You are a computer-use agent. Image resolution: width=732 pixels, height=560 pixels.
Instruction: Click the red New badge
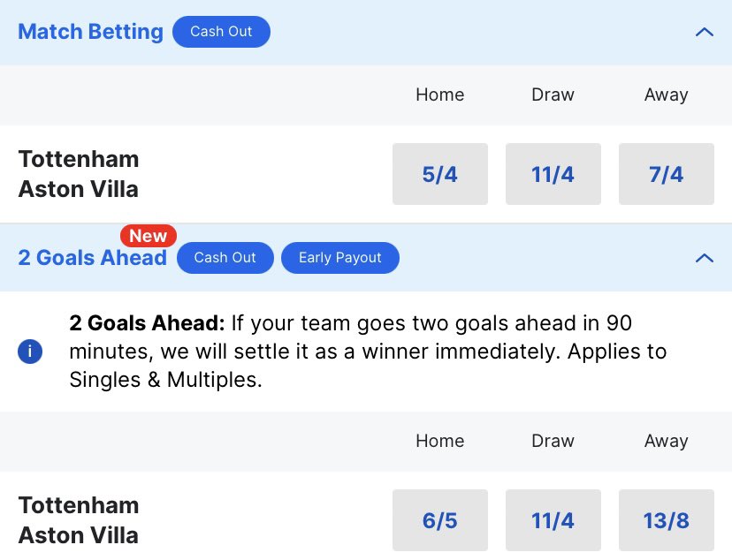coord(149,236)
